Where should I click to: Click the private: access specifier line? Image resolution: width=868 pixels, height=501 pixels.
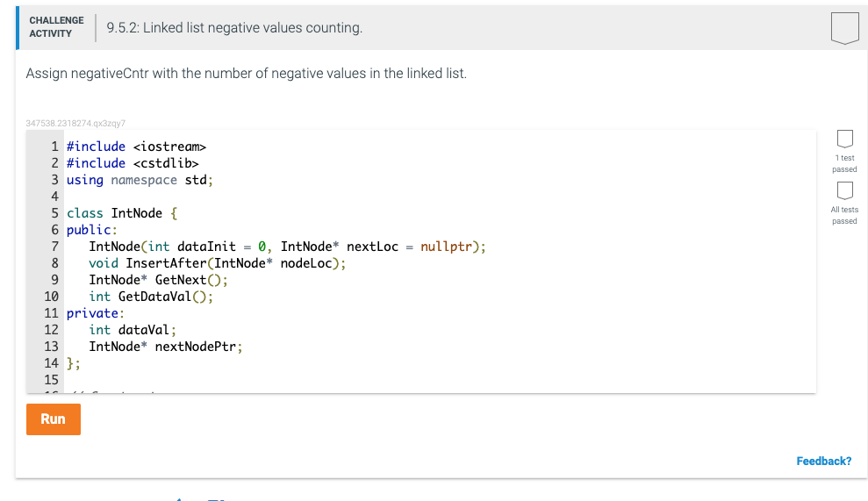tap(95, 313)
